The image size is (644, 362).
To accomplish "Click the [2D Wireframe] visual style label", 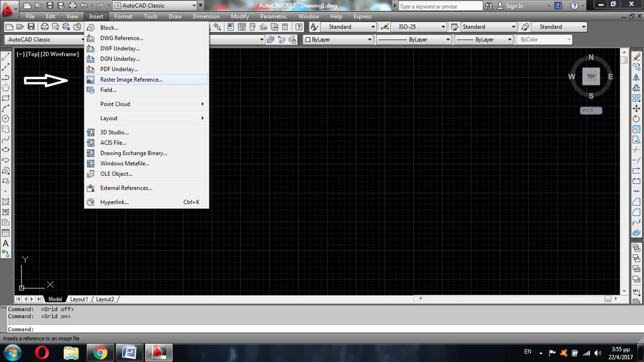I will [x=60, y=54].
